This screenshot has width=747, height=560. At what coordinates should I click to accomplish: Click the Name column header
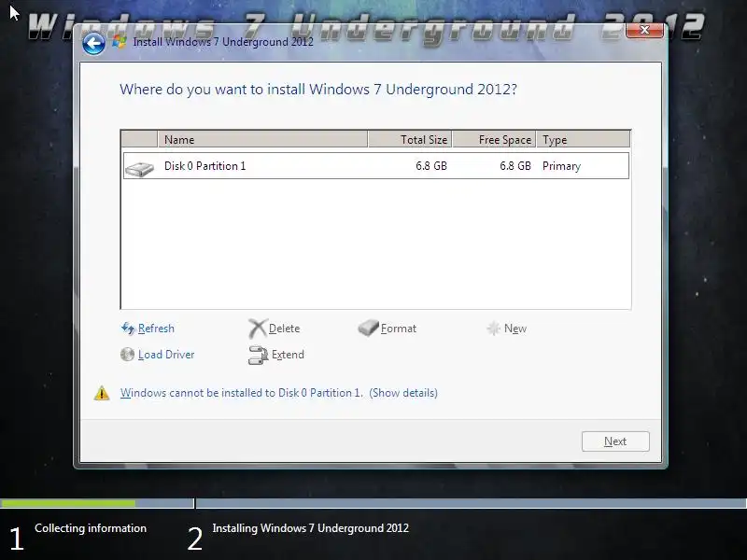pyautogui.click(x=262, y=139)
